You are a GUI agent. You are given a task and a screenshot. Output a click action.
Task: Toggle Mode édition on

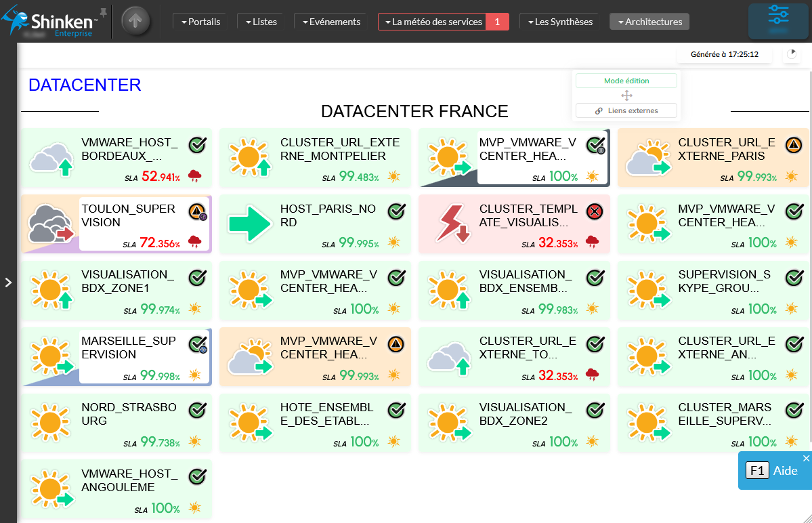point(626,81)
